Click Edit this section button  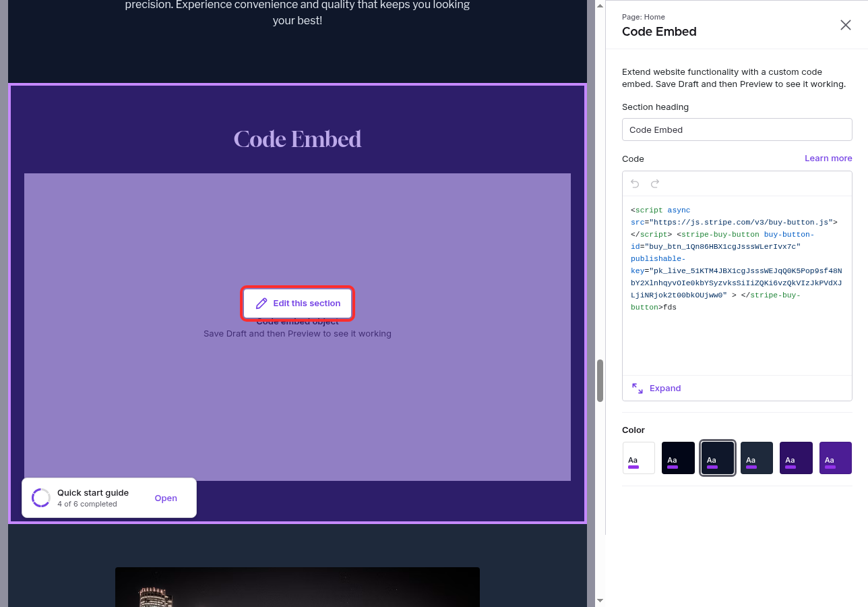[298, 303]
